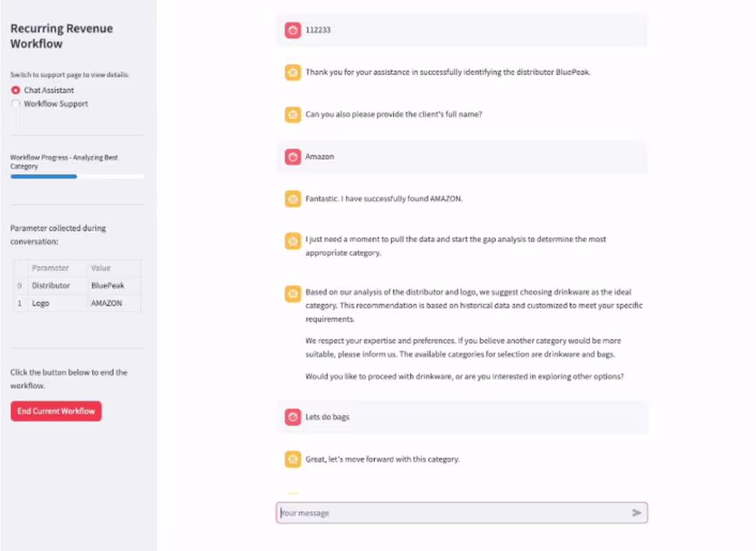756x551 pixels.
Task: Click the user avatar next to 'Lets do bags'
Action: pyautogui.click(x=292, y=416)
